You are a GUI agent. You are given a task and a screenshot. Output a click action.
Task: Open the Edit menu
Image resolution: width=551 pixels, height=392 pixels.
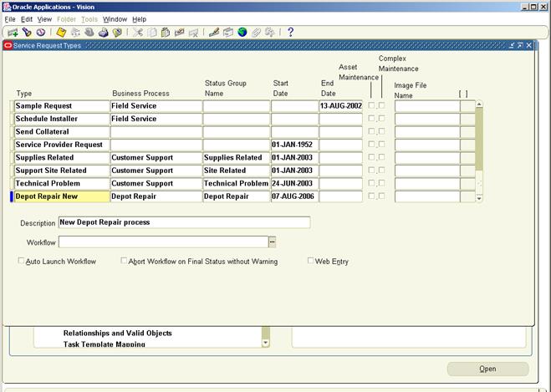pyautogui.click(x=27, y=19)
